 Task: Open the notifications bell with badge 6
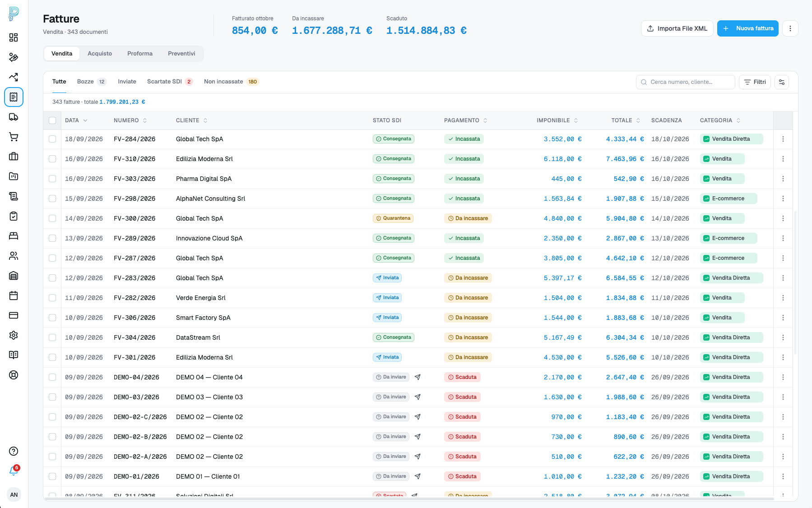14,471
